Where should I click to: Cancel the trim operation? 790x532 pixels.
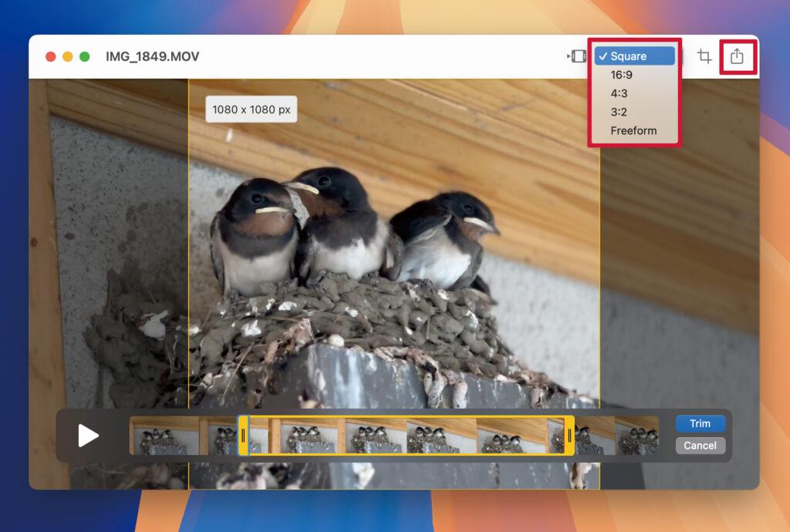click(x=701, y=446)
